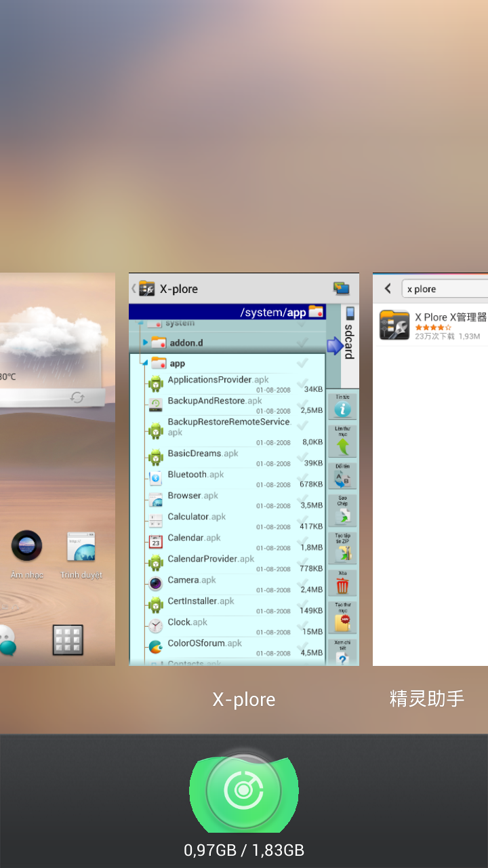Click the folder icon in /system/app path bar
Screen dimensions: 488x868
coord(316,312)
